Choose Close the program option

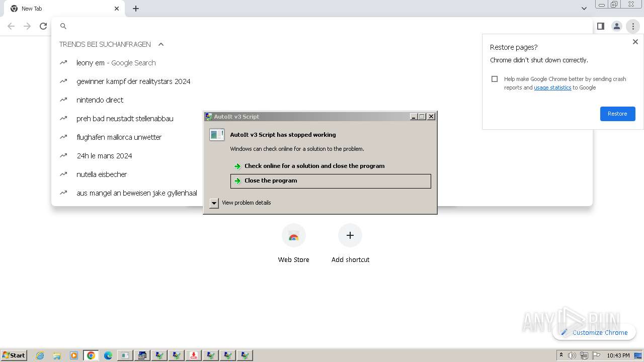(331, 181)
